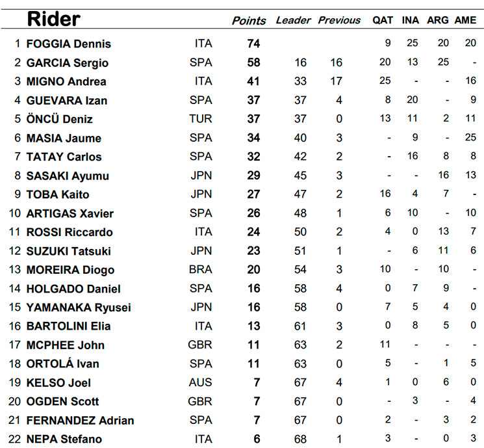Select the Leader column header
The image size is (484, 448).
click(293, 20)
